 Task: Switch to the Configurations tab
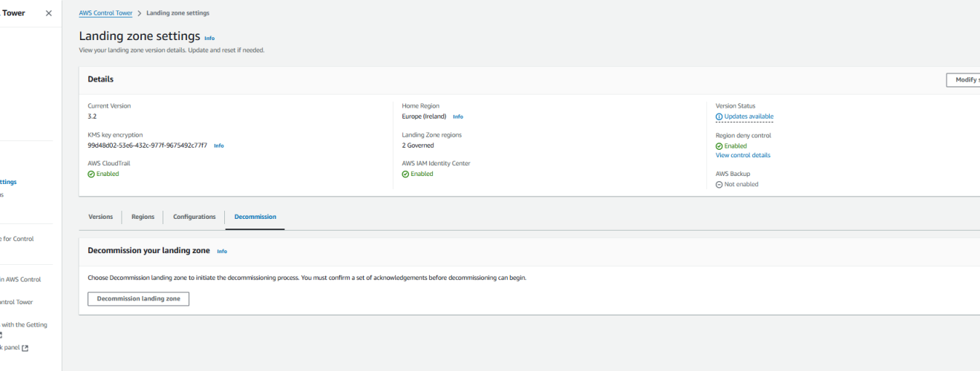(195, 217)
